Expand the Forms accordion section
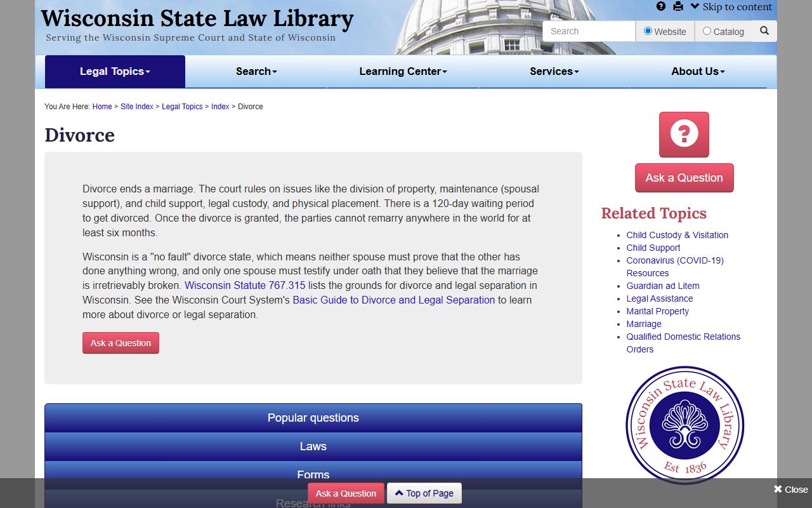 click(x=313, y=474)
